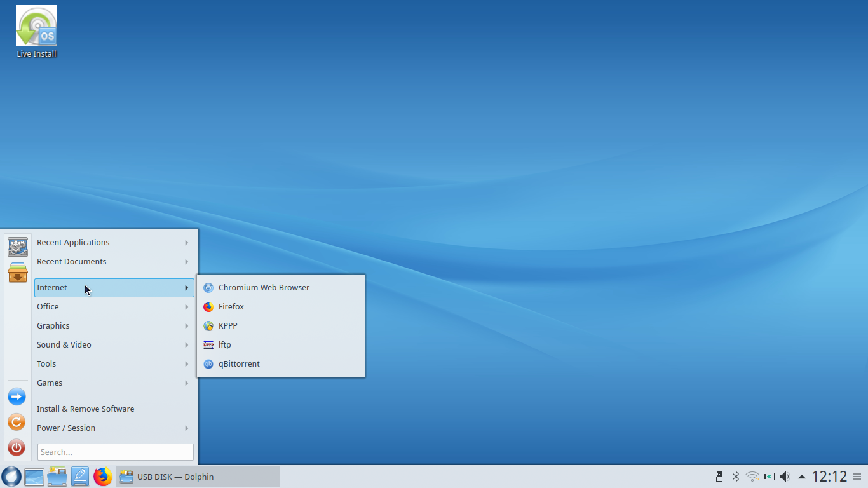The width and height of the screenshot is (868, 488).
Task: Click the show desktop icon on taskbar
Action: (x=34, y=477)
